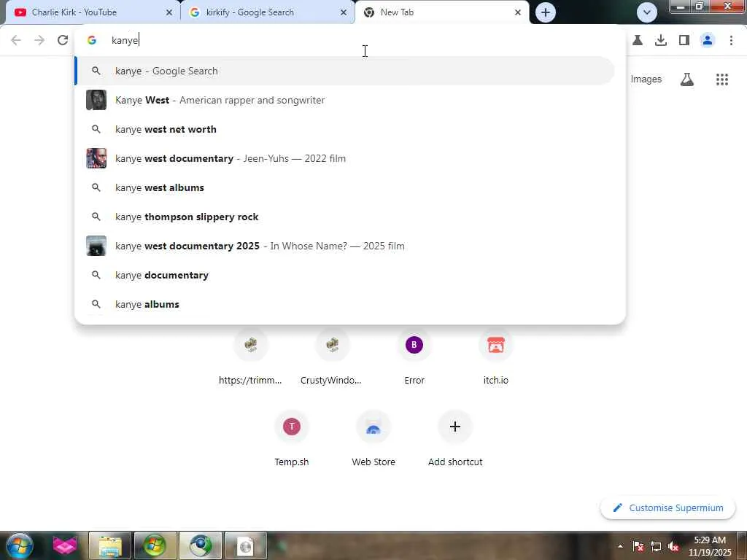The height and width of the screenshot is (560, 747).
Task: Open the file explorer taskbar icon
Action: (110, 545)
